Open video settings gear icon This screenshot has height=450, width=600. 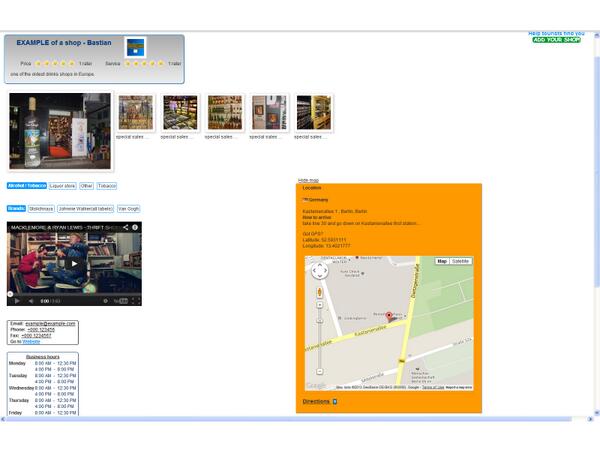[106, 301]
